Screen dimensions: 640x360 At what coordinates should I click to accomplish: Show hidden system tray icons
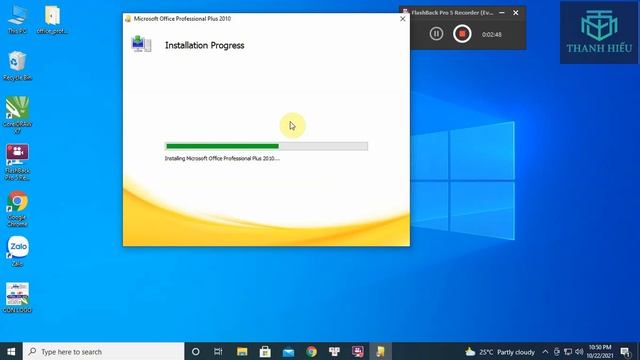(x=545, y=351)
